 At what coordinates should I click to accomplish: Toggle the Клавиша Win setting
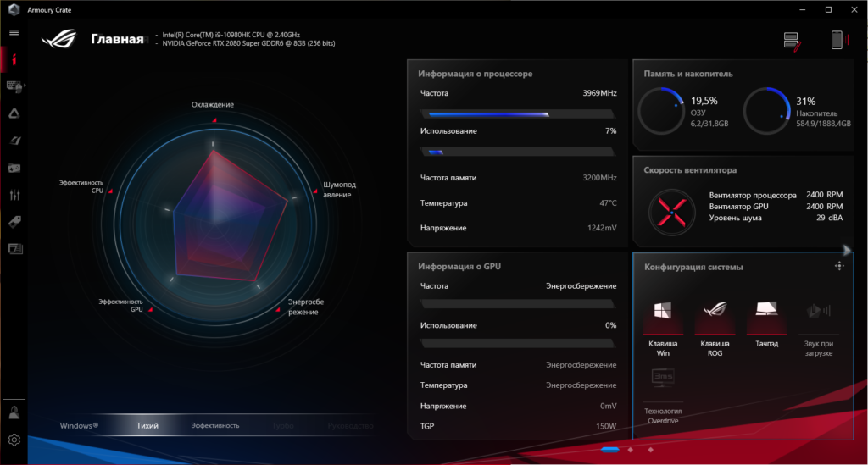[663, 328]
